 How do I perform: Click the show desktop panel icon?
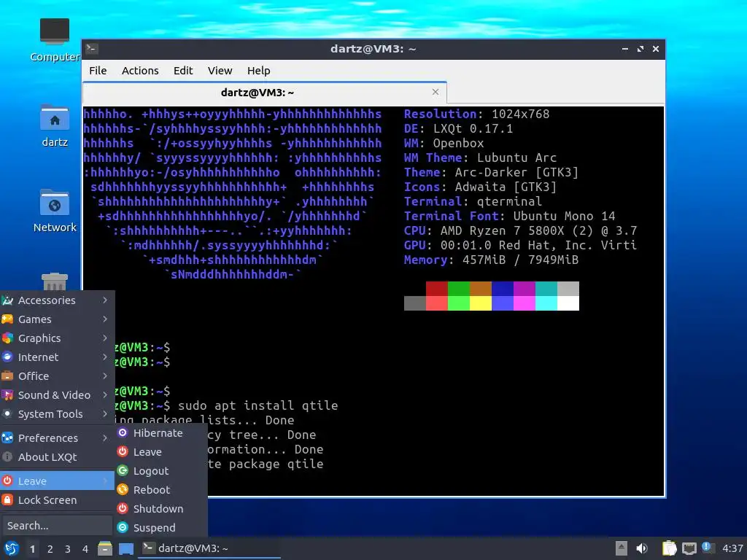pyautogui.click(x=125, y=548)
